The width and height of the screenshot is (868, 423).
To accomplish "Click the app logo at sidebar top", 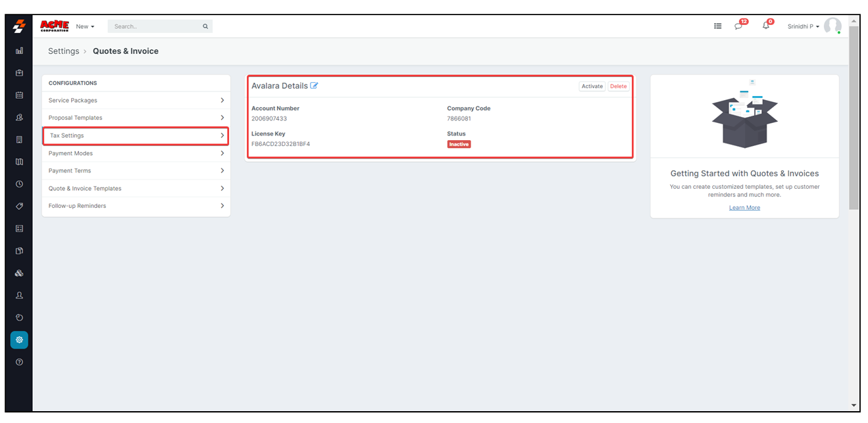I will pos(19,26).
